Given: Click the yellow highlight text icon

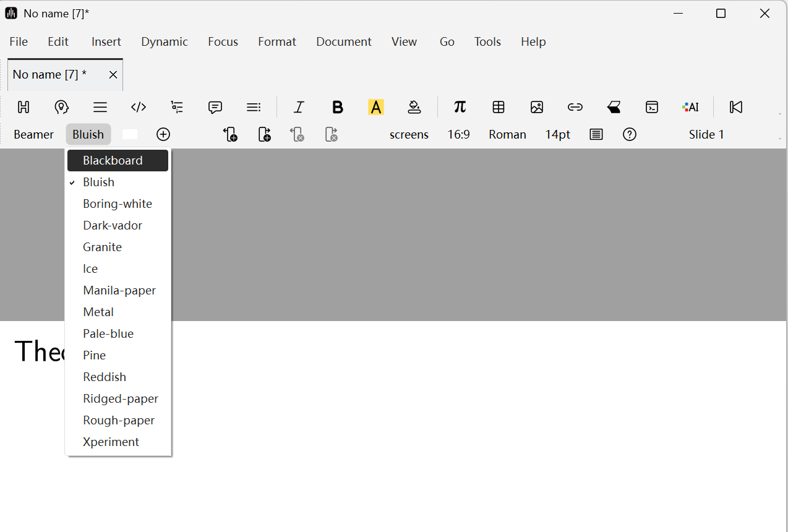Looking at the screenshot, I should pyautogui.click(x=376, y=107).
